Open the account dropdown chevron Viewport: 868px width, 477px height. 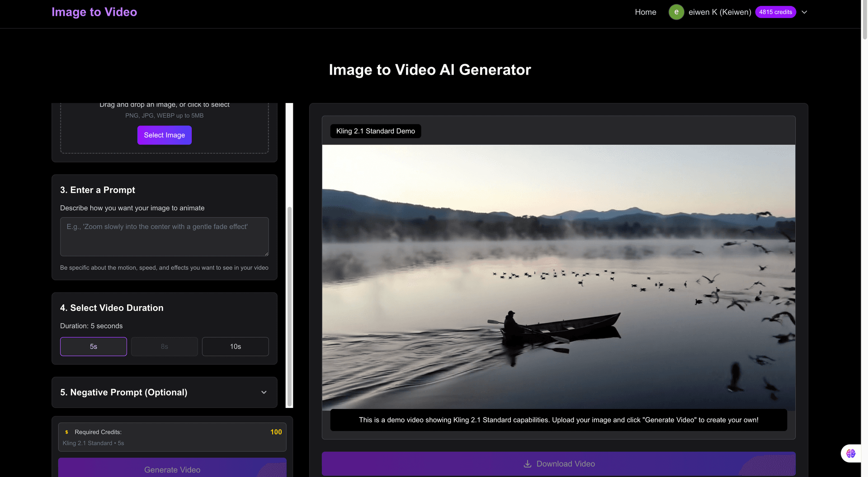tap(805, 12)
